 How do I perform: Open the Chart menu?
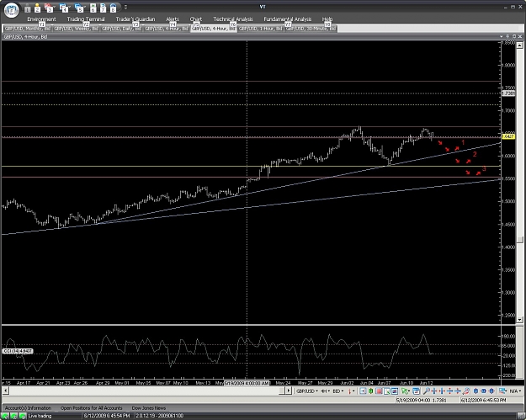pyautogui.click(x=196, y=19)
